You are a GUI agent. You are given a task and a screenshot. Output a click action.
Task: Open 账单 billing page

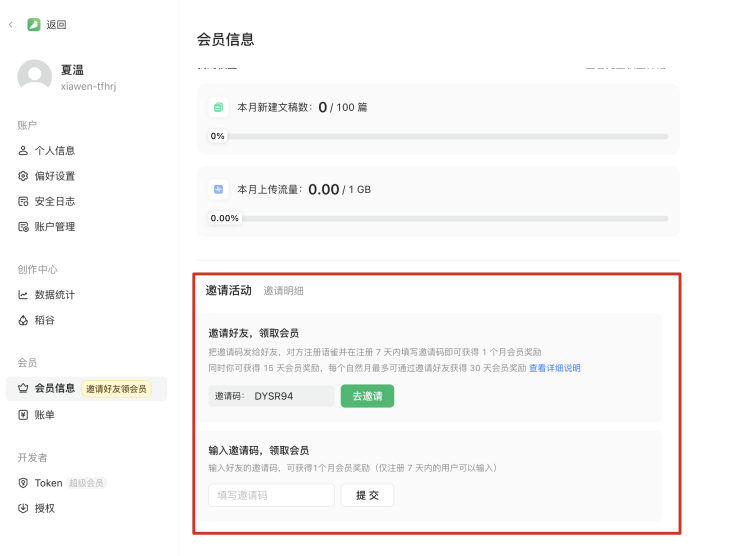point(44,414)
